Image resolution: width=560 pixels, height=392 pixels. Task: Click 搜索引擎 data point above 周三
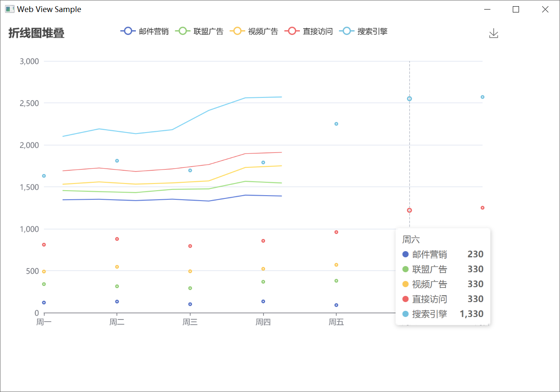pyautogui.click(x=190, y=170)
